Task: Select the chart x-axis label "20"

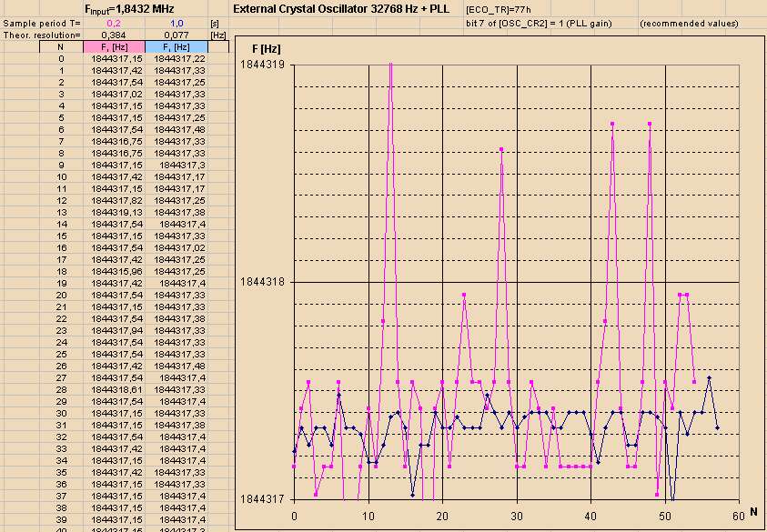Action: pos(443,516)
